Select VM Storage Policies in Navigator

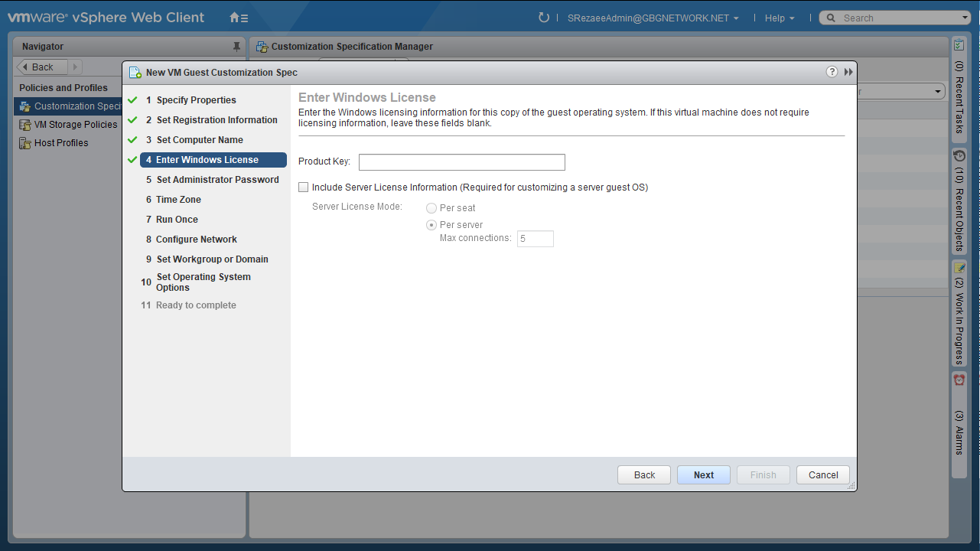click(76, 125)
